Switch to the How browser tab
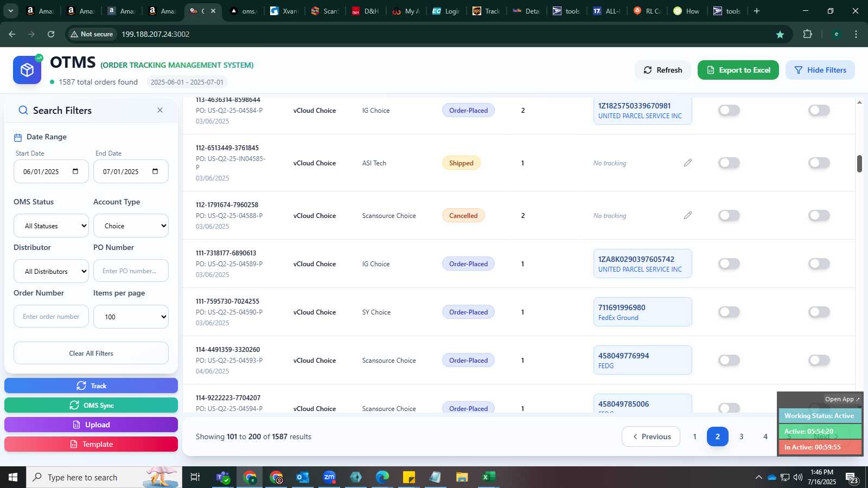868x488 pixels. [x=687, y=11]
